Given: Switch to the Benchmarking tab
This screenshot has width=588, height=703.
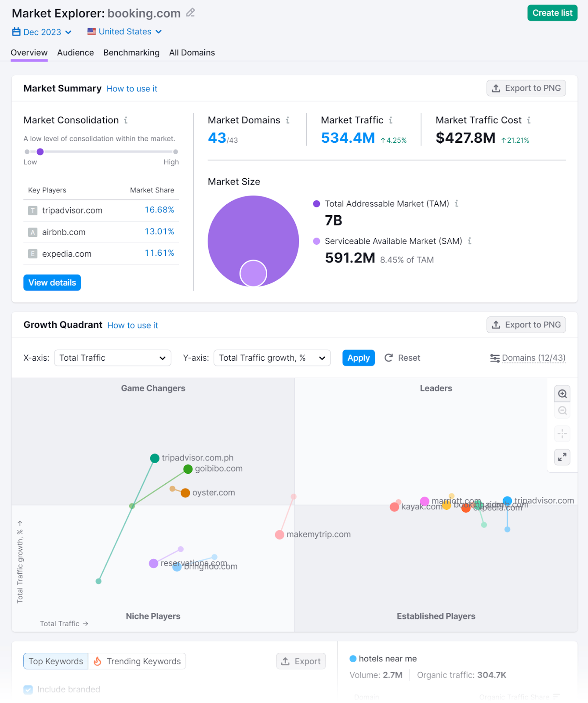Looking at the screenshot, I should tap(131, 53).
